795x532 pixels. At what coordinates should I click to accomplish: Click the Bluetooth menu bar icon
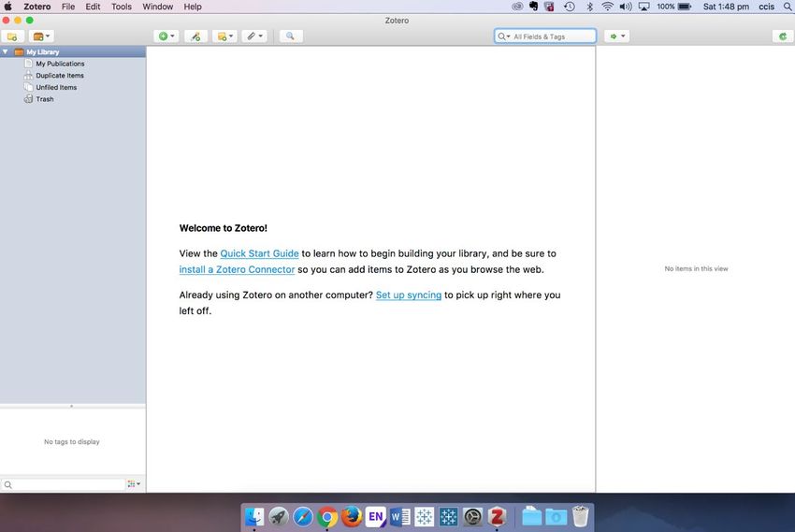(x=589, y=7)
